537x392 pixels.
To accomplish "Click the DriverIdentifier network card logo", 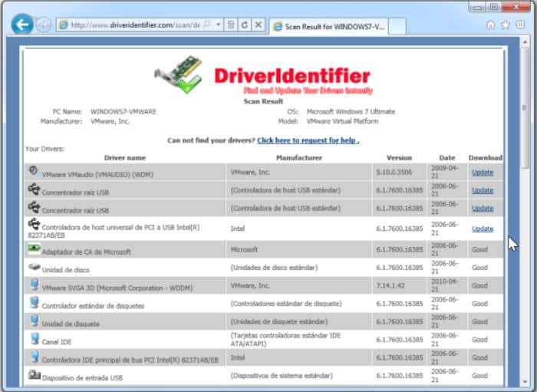I will (178, 74).
